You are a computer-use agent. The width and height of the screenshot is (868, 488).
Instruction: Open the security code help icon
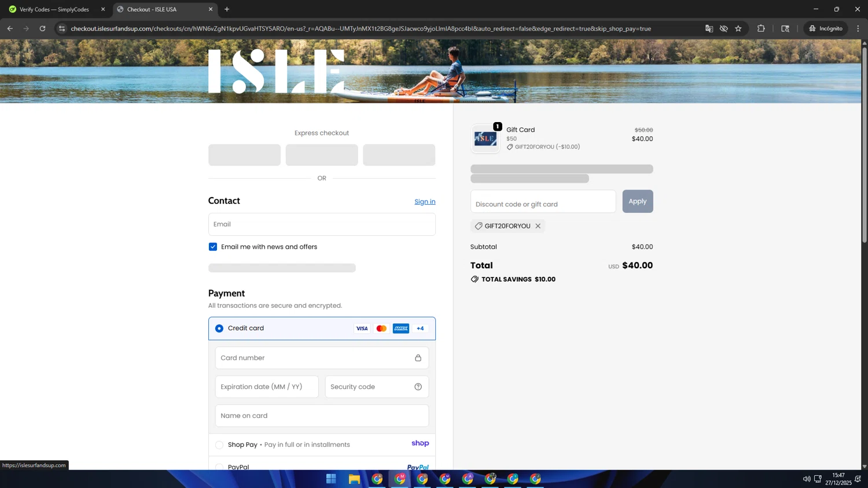tap(418, 387)
